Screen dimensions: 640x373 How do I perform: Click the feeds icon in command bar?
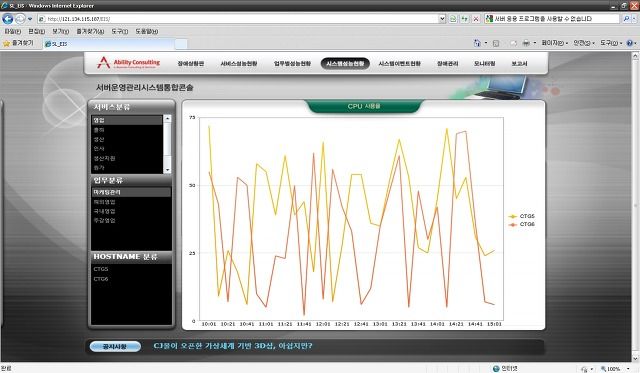[496, 43]
